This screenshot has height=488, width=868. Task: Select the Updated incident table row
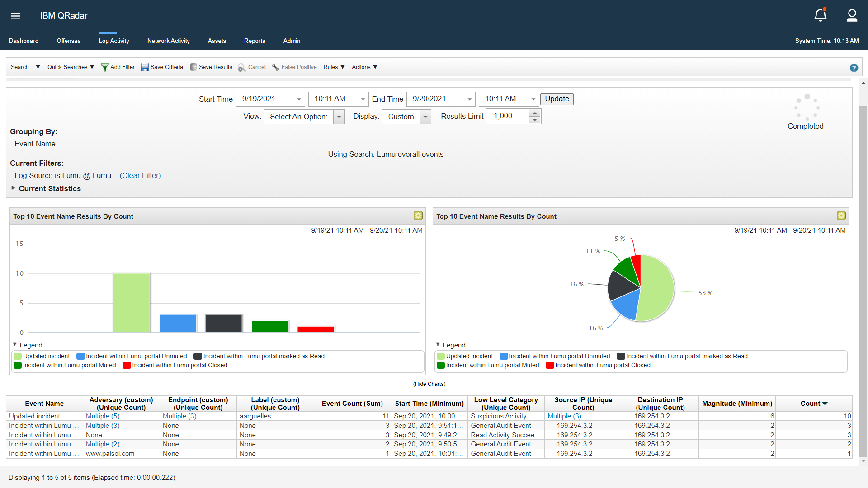point(429,416)
